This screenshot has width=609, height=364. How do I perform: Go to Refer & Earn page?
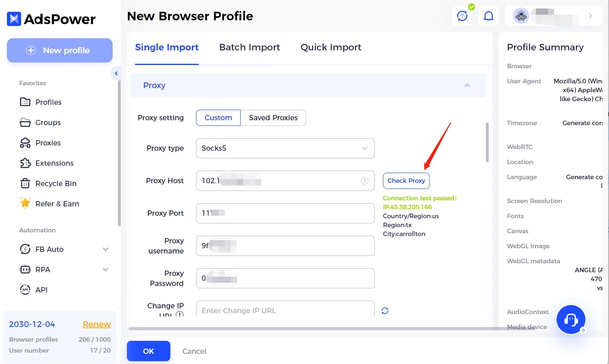pyautogui.click(x=57, y=204)
